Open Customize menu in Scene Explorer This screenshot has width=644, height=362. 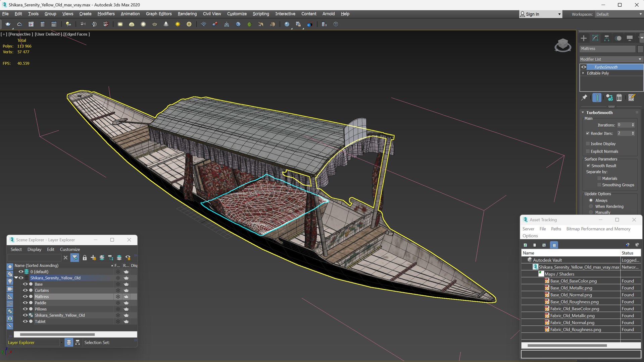70,249
